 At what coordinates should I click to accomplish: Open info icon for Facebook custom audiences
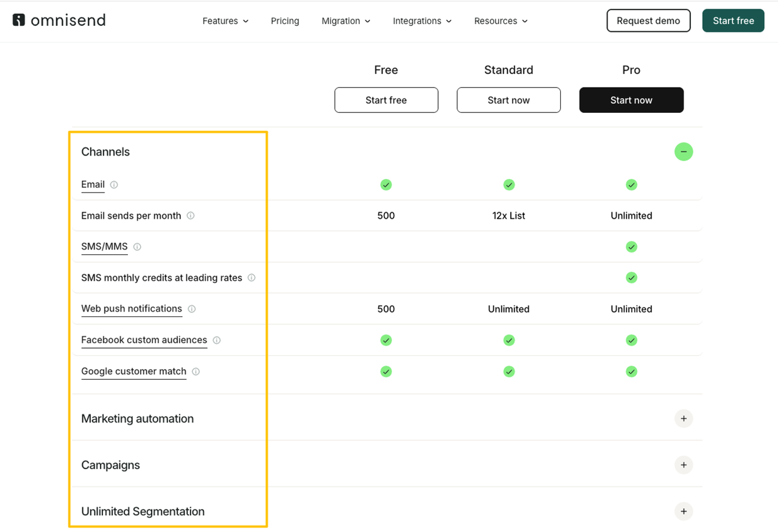tap(217, 340)
